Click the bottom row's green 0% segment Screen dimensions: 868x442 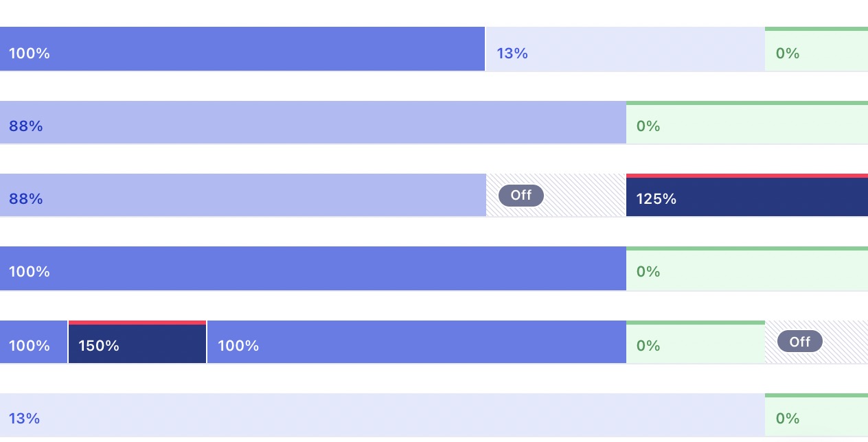pyautogui.click(x=816, y=417)
